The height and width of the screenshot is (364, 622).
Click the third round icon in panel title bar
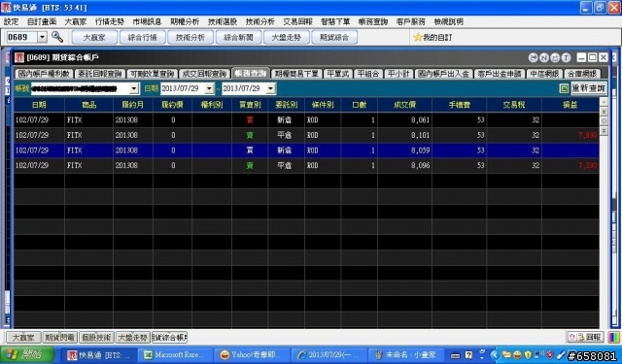tap(555, 58)
